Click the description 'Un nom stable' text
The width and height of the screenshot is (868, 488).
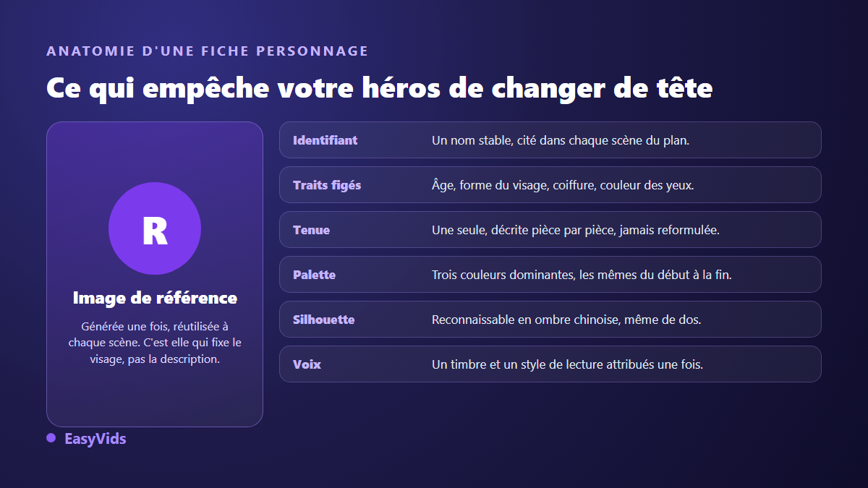tap(561, 140)
